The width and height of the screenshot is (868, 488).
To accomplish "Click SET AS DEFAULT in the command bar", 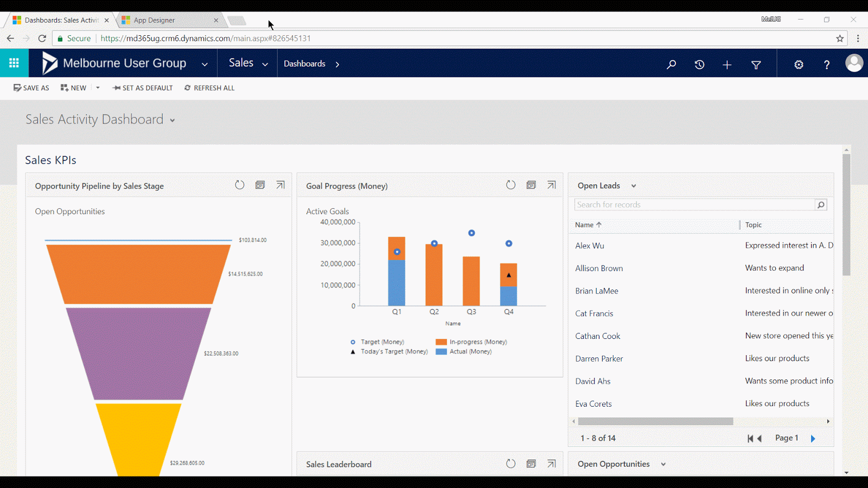I will (x=142, y=88).
